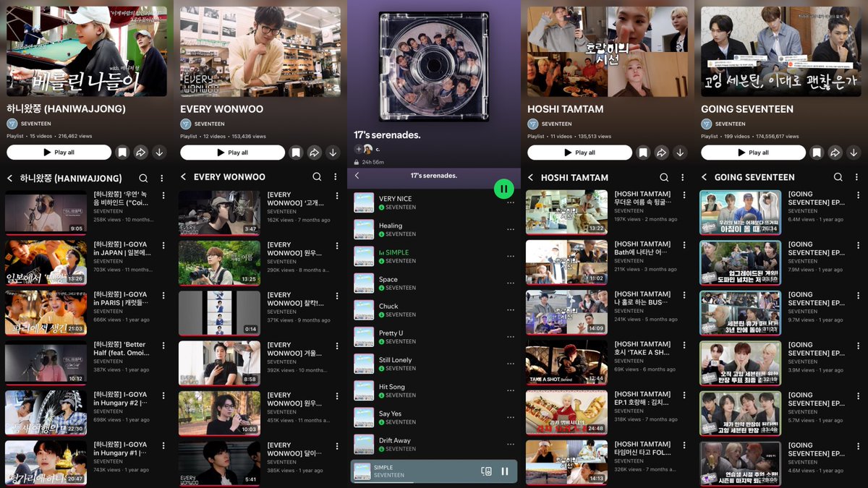Open more options for the Drift Away track

pyautogui.click(x=511, y=445)
